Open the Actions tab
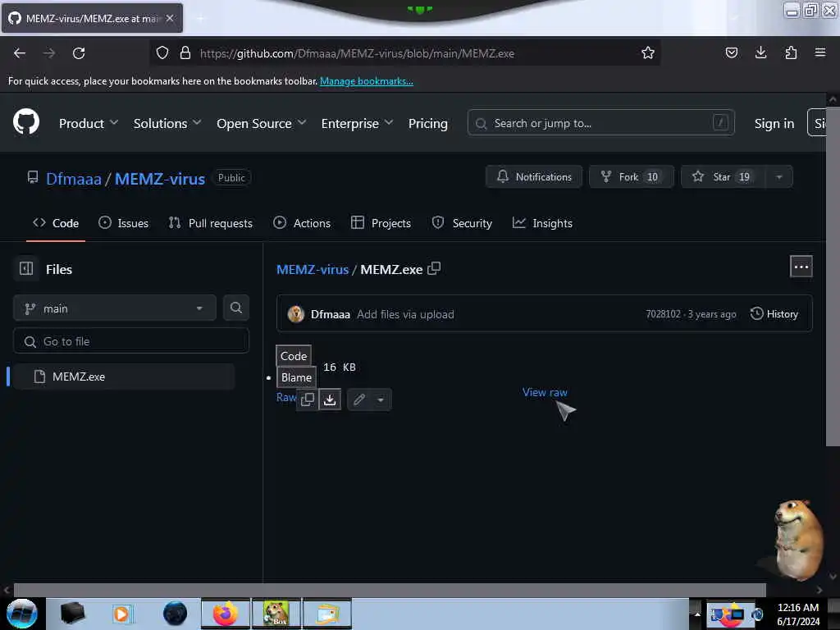Screen dimensions: 840x630 tap(302, 223)
